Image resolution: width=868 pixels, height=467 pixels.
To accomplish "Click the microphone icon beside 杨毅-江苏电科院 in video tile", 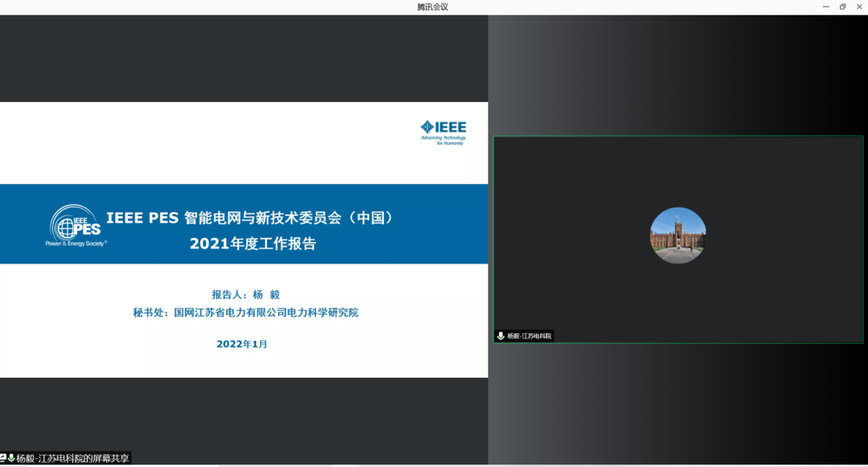I will 501,336.
